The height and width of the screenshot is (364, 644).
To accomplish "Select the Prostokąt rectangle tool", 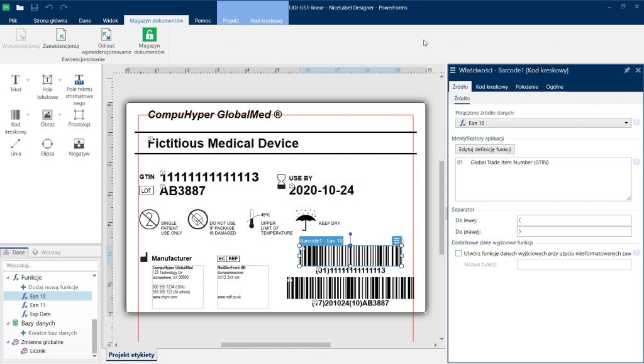I will (x=79, y=118).
